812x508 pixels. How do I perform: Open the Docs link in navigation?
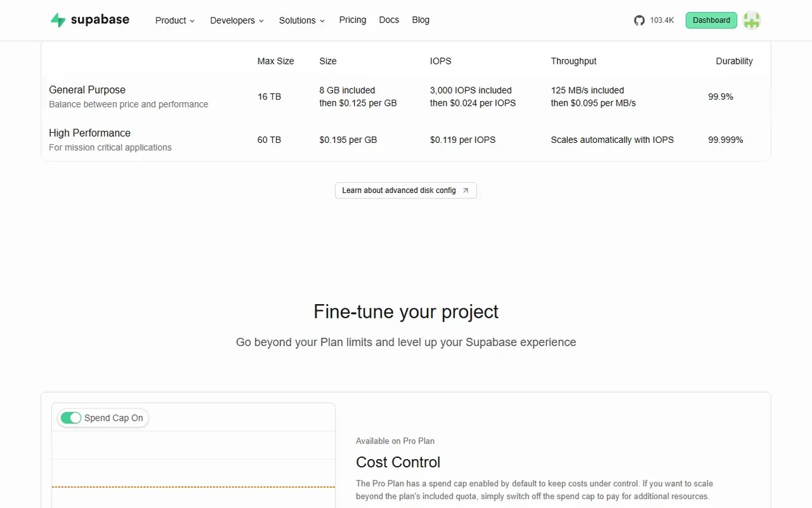[x=389, y=20]
